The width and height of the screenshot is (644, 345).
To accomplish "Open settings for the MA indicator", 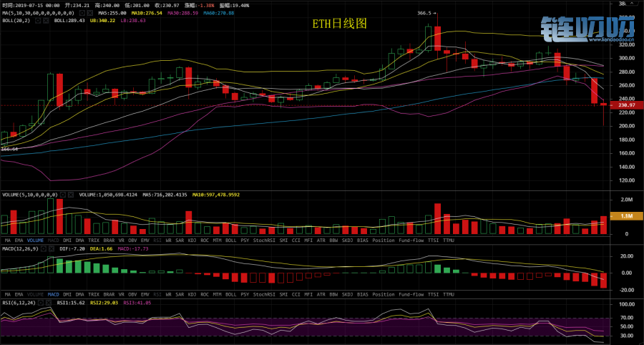I will click(82, 12).
